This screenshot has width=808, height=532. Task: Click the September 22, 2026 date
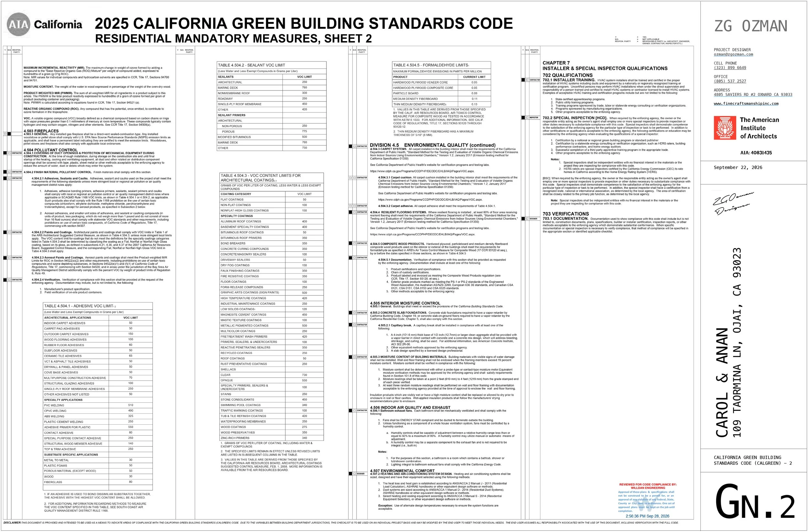point(738,167)
